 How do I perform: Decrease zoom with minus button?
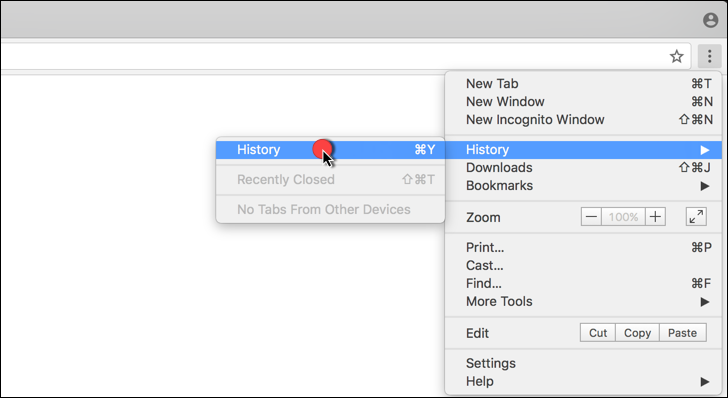click(x=591, y=217)
